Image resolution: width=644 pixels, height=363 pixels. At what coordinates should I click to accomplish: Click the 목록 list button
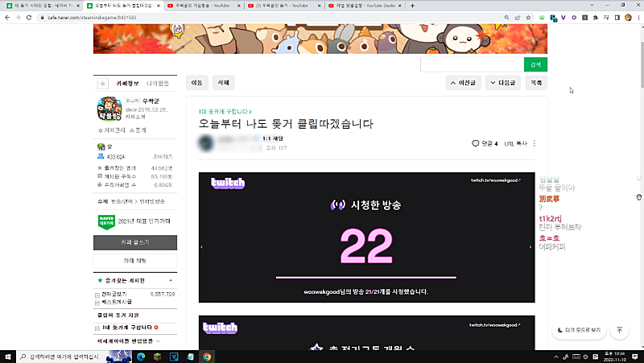[536, 83]
